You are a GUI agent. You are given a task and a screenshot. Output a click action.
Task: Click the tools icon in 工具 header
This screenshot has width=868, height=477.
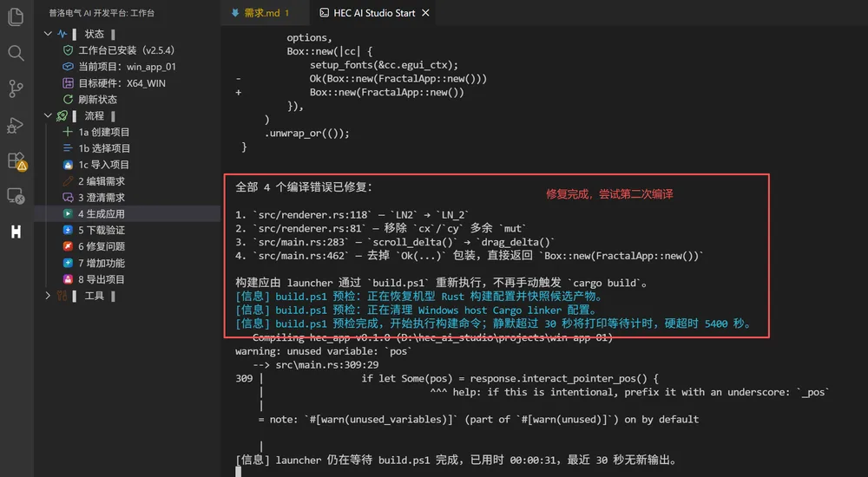[x=62, y=296]
